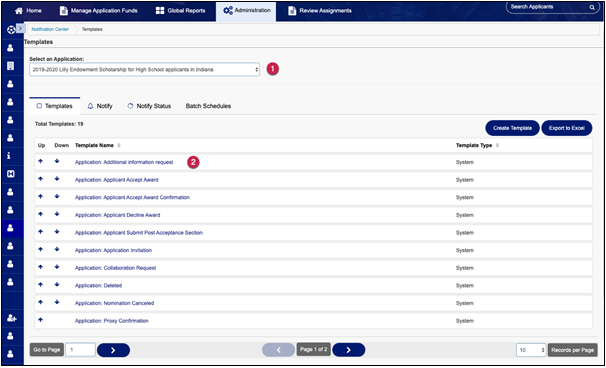Click the Excel icon in sidebar
Viewport: 606px width, 368px height.
pos(10,174)
